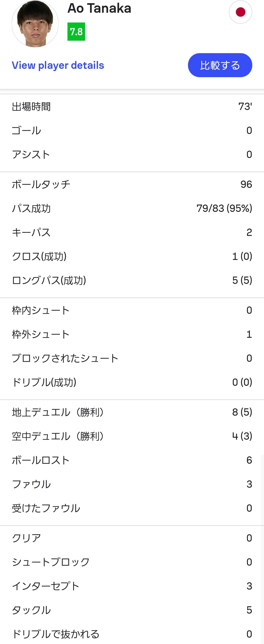Open the View player details link

click(58, 65)
